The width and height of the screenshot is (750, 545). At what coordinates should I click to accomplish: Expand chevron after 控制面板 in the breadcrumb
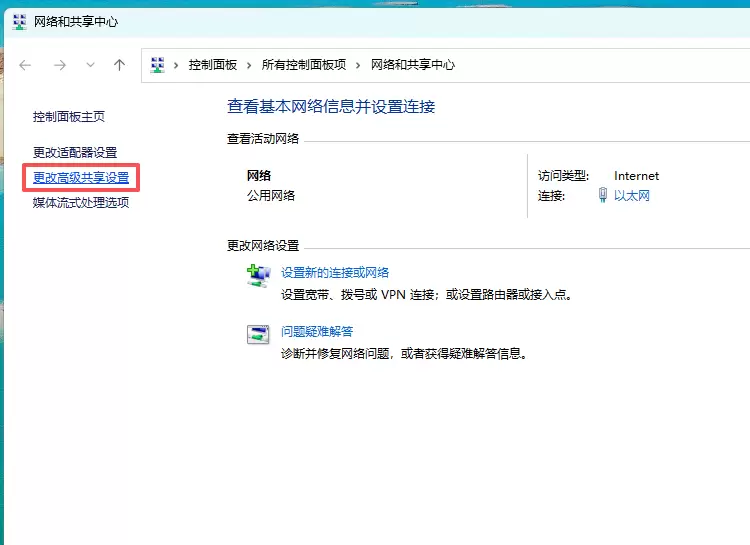point(249,65)
